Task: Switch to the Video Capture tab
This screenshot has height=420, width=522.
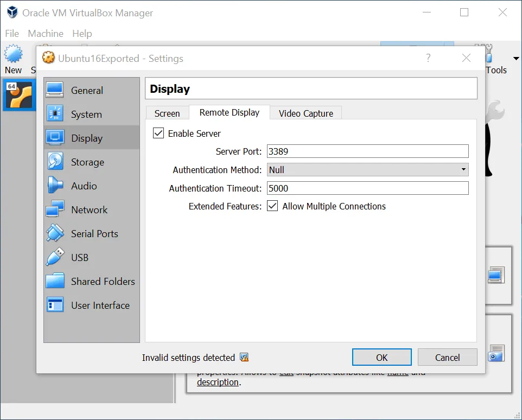Action: pos(305,113)
